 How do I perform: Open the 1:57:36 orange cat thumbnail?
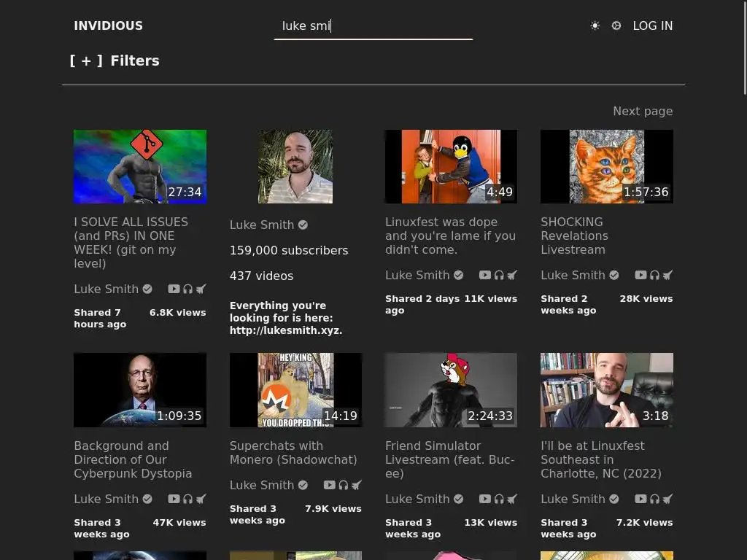point(607,167)
